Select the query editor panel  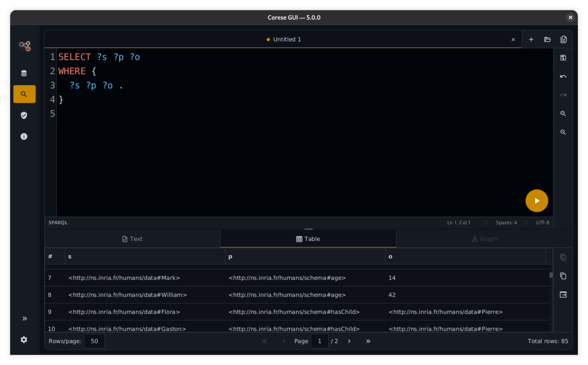pyautogui.click(x=24, y=94)
